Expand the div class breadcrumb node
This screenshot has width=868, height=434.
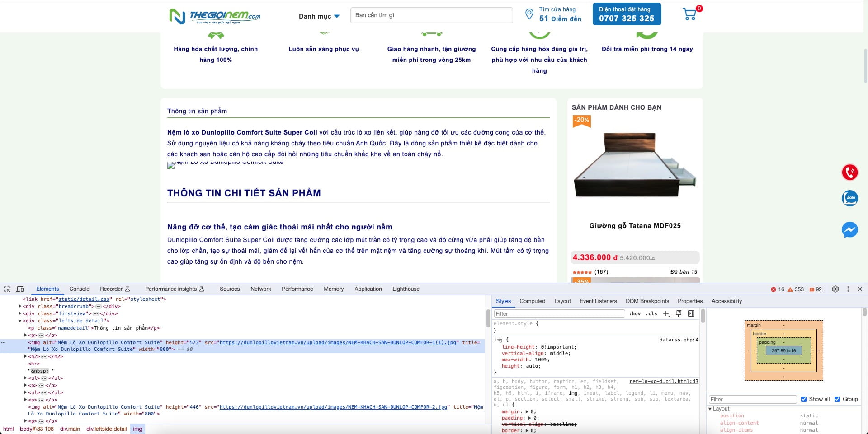[x=20, y=307]
